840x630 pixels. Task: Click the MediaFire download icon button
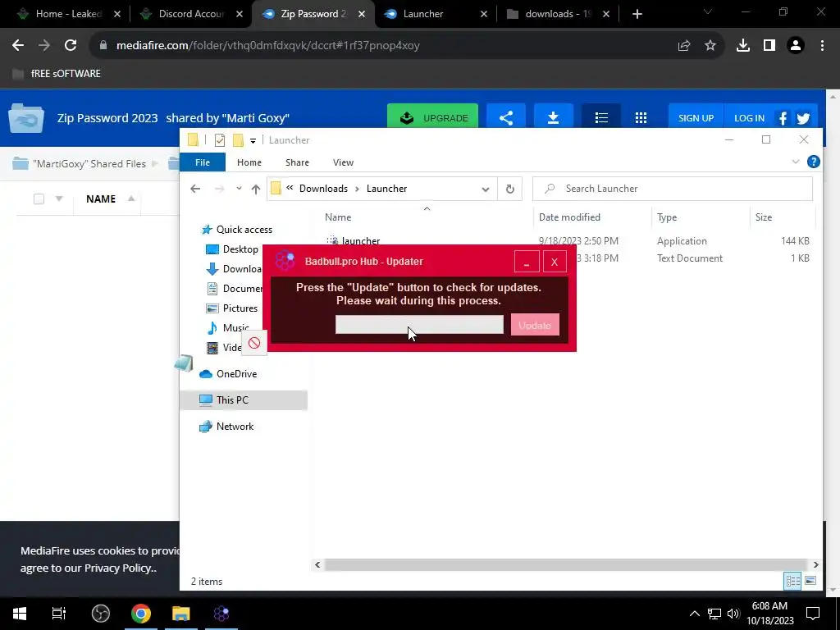click(554, 118)
